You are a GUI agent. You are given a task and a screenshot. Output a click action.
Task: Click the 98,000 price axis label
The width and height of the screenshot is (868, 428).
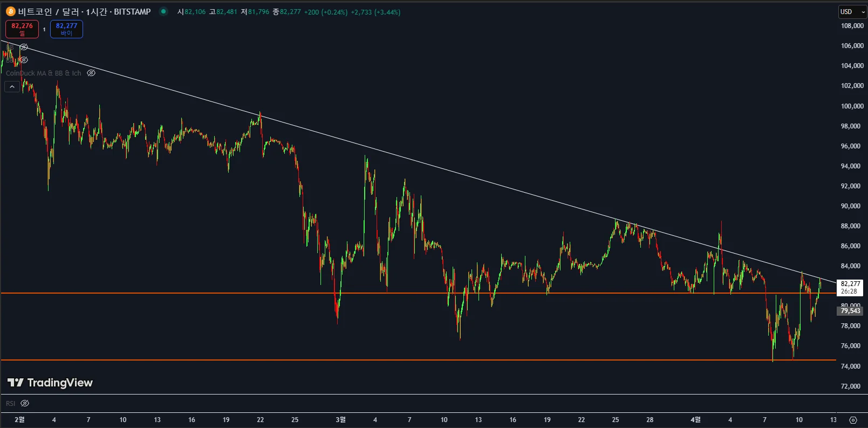[x=850, y=126]
